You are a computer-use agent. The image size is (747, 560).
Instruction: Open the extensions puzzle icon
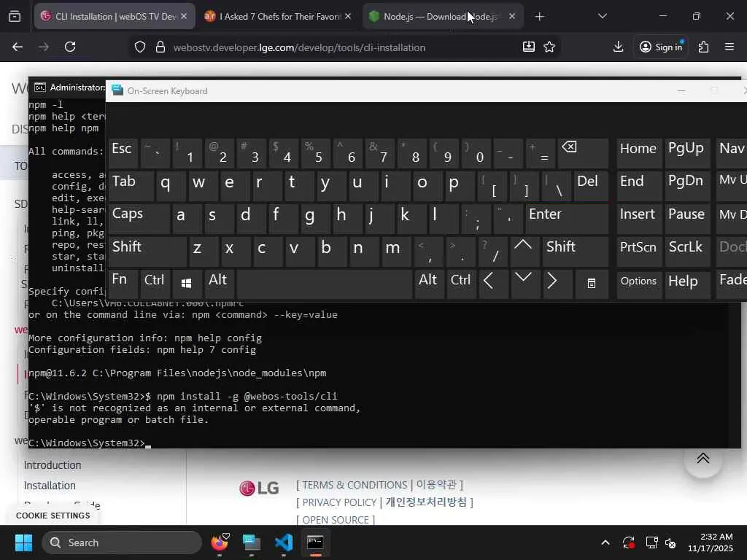[x=703, y=47]
